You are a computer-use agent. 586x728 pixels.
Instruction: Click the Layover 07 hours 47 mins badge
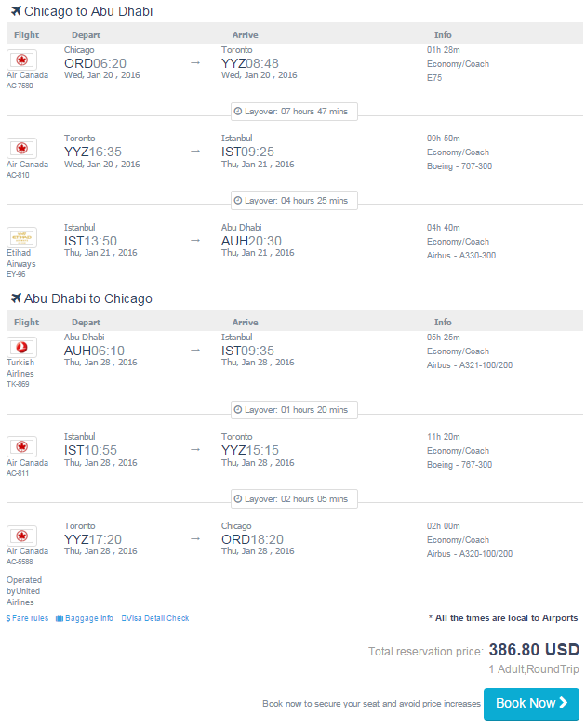pos(294,112)
